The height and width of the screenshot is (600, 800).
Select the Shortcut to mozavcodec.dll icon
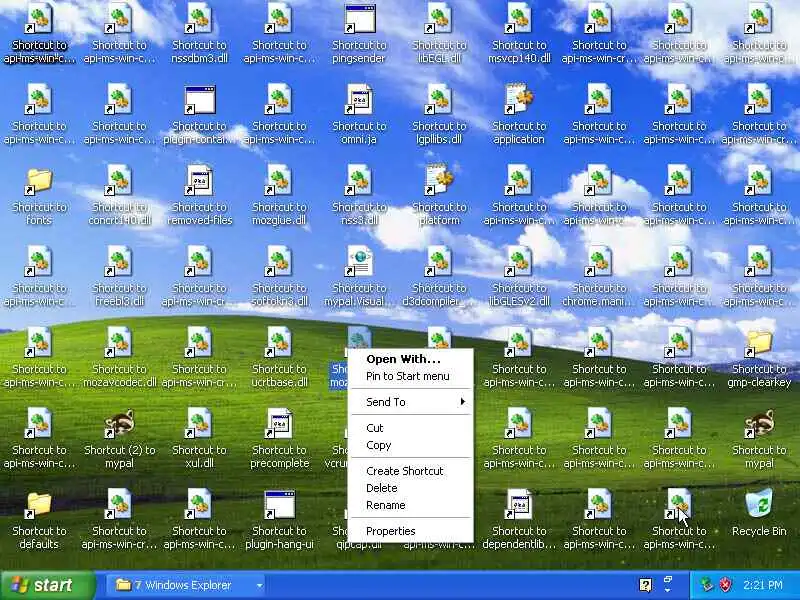pyautogui.click(x=119, y=358)
